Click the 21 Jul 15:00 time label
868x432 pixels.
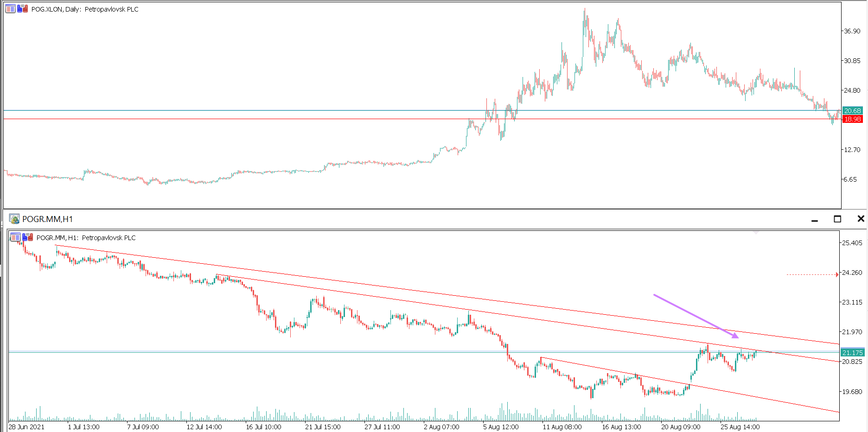pyautogui.click(x=323, y=427)
